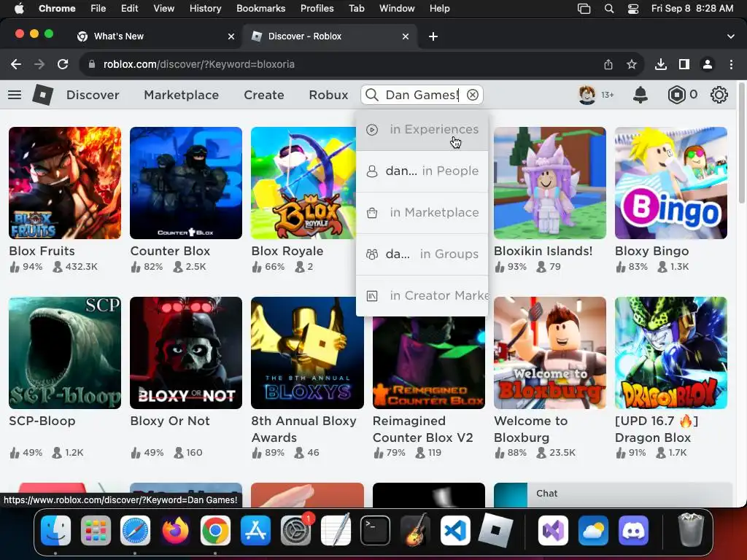Open the Dragon Blox thumbnail
The image size is (747, 560).
click(x=671, y=353)
